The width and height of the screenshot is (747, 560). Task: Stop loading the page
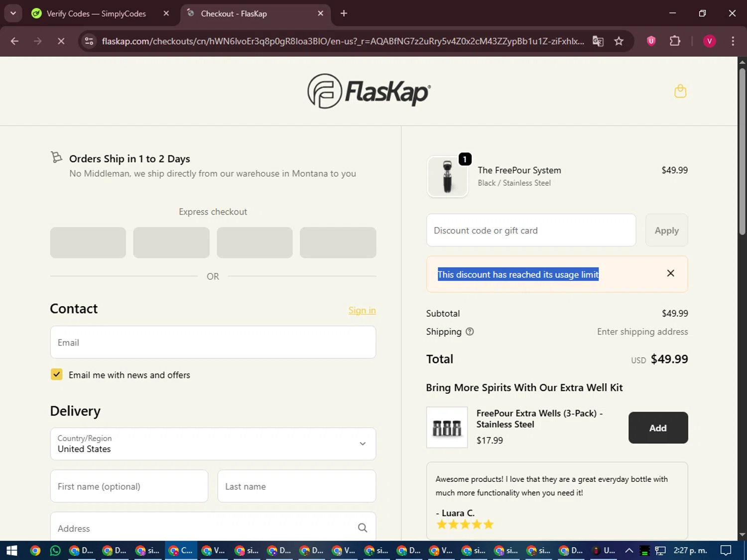(61, 41)
